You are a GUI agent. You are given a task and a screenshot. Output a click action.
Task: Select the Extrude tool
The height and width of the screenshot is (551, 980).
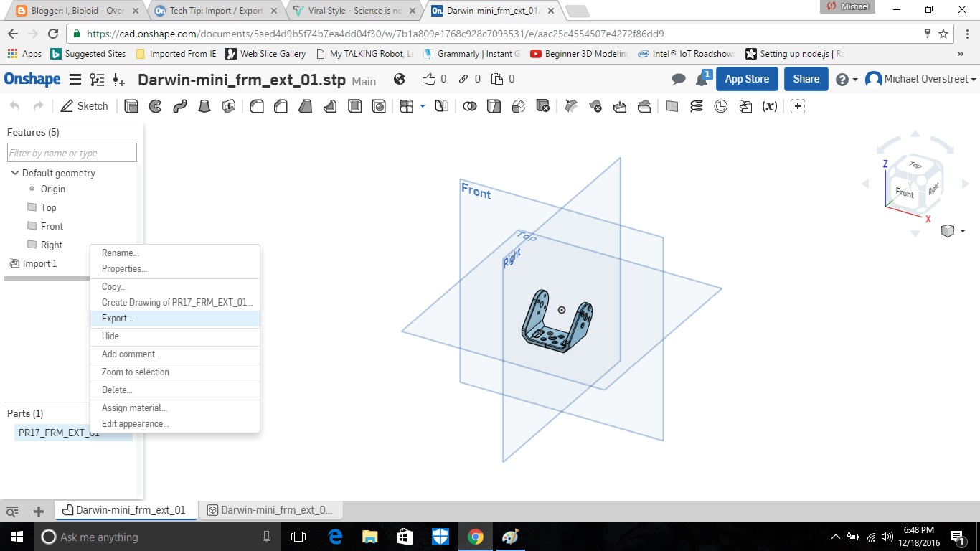pyautogui.click(x=131, y=105)
